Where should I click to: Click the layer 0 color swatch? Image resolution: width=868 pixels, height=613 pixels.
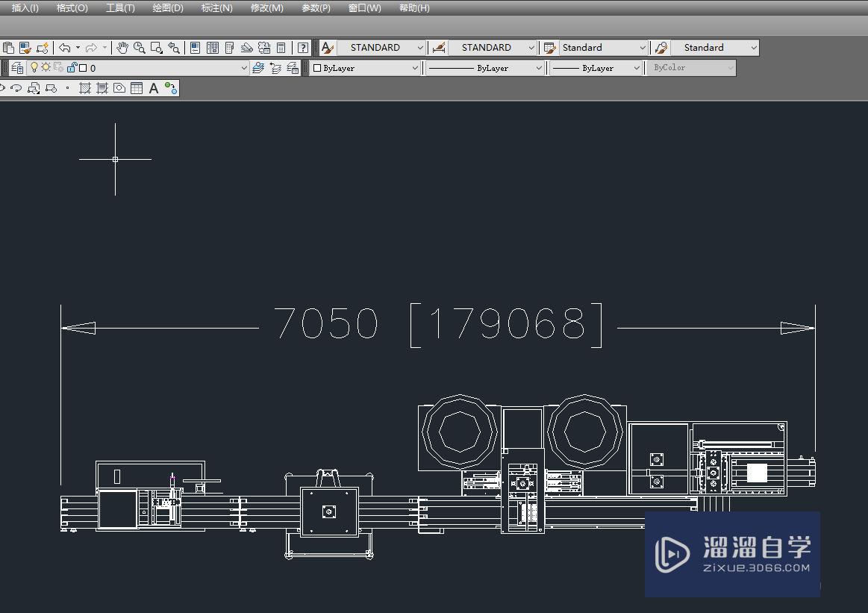83,68
